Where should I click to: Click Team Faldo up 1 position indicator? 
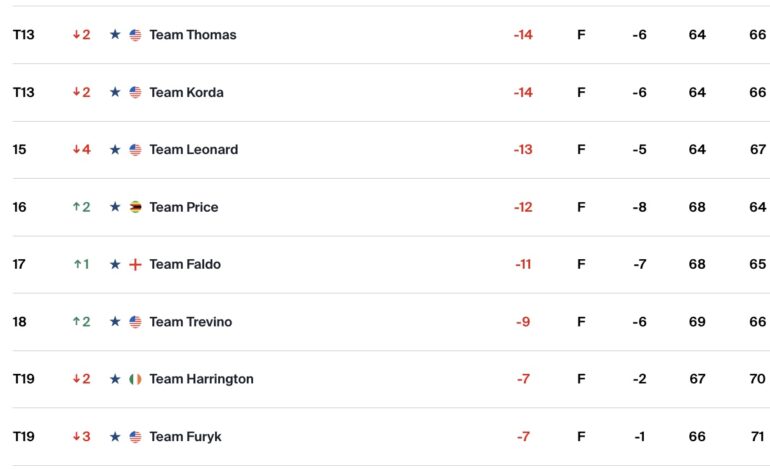pyautogui.click(x=82, y=264)
